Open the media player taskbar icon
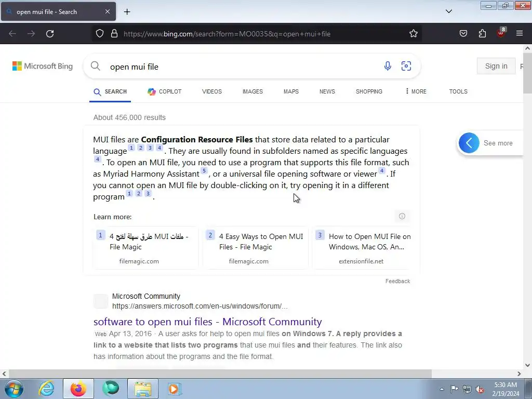This screenshot has height=399, width=532. (175, 389)
